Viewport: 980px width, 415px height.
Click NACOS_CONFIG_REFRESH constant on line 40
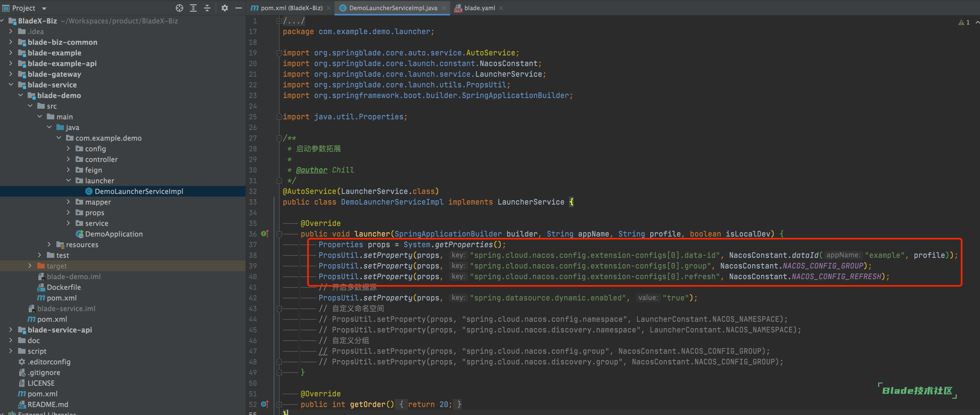click(x=836, y=276)
